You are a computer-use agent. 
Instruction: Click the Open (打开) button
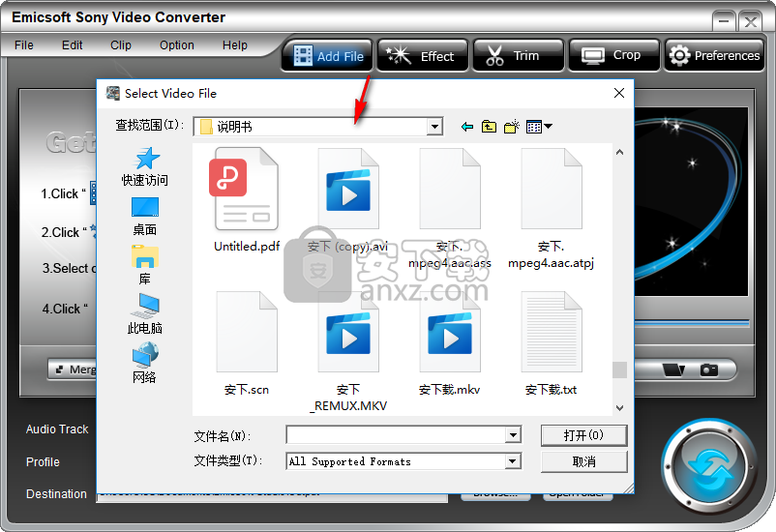pos(584,435)
